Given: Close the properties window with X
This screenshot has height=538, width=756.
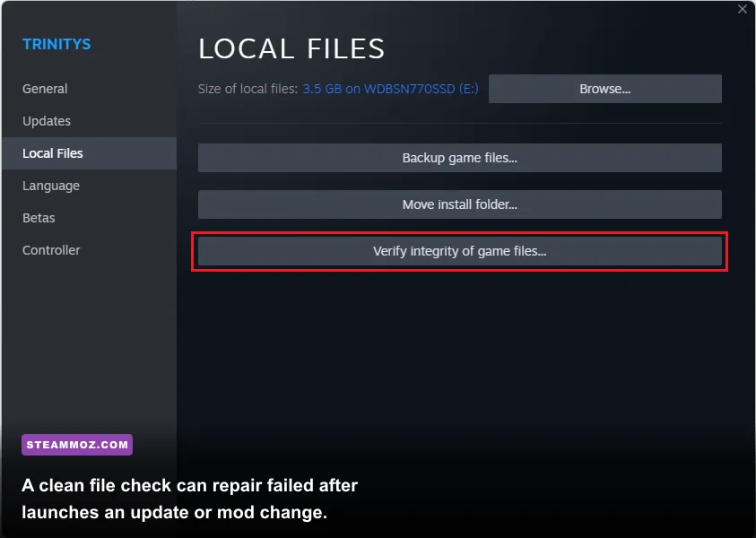Looking at the screenshot, I should point(743,9).
